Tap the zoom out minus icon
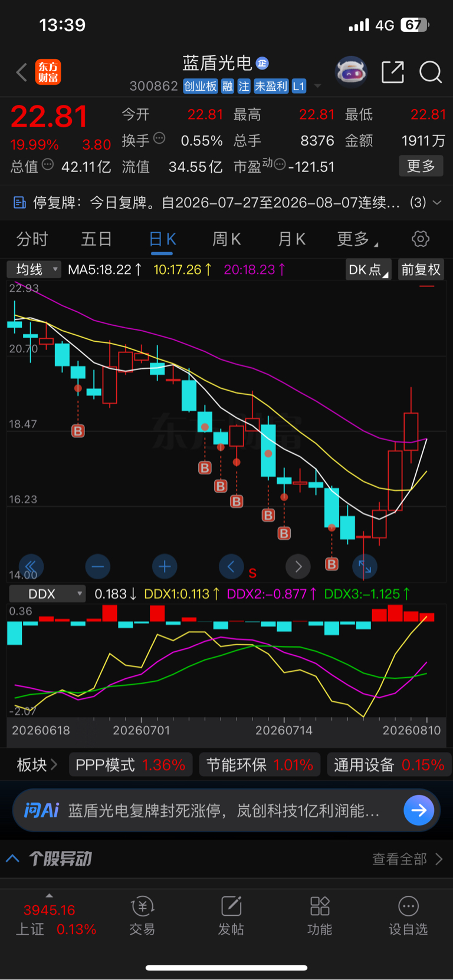This screenshot has height=980, width=453. pyautogui.click(x=98, y=567)
